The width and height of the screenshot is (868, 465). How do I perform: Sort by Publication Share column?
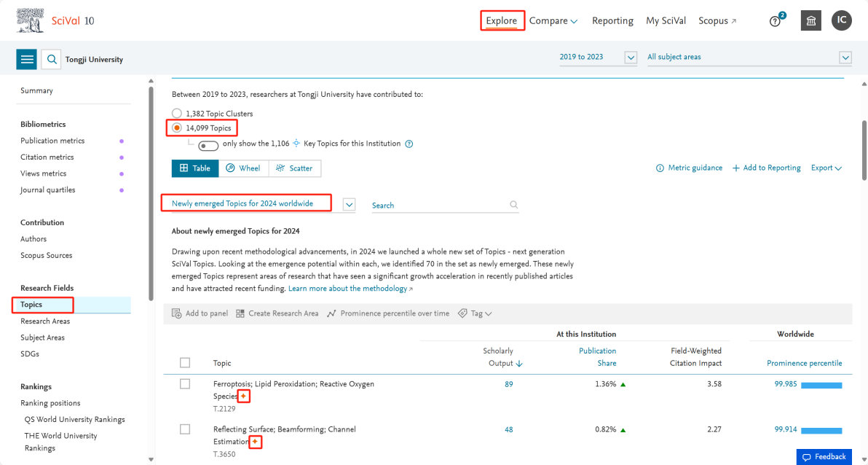597,357
